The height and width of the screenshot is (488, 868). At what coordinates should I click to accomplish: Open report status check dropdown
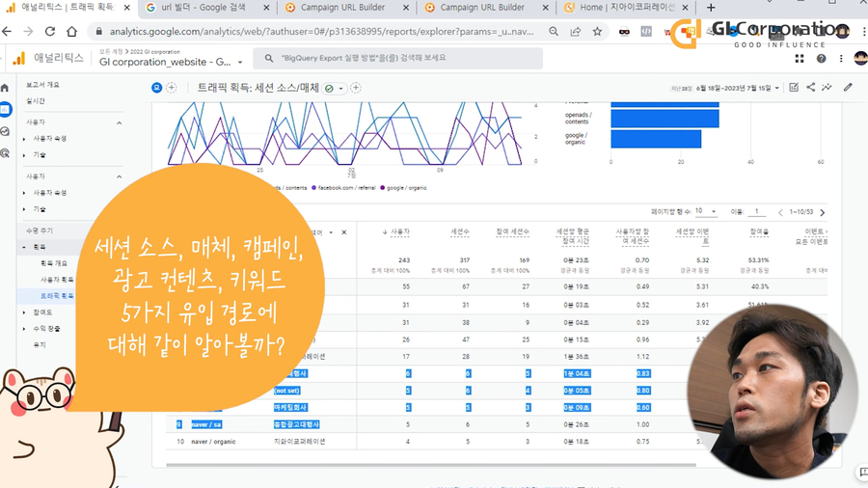[334, 89]
